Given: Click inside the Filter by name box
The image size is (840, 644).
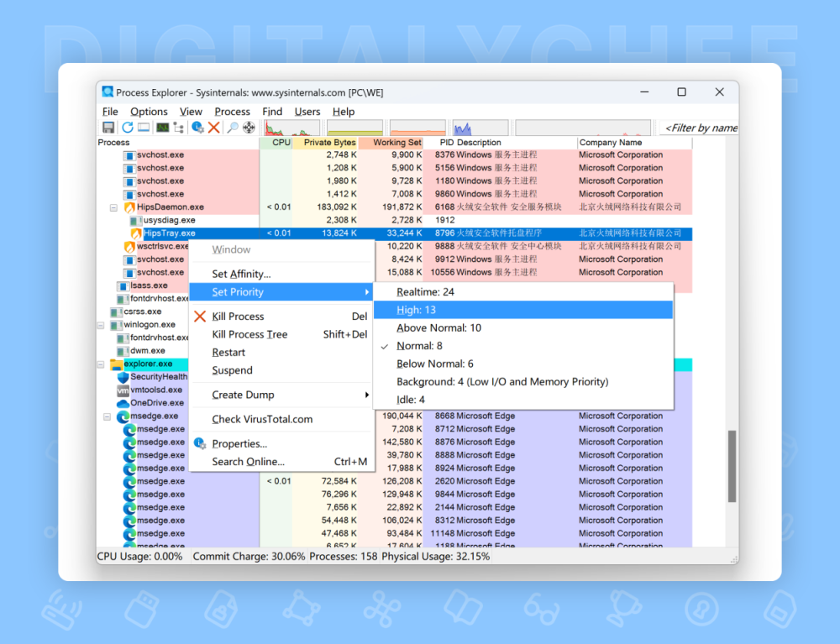Looking at the screenshot, I should [x=699, y=128].
